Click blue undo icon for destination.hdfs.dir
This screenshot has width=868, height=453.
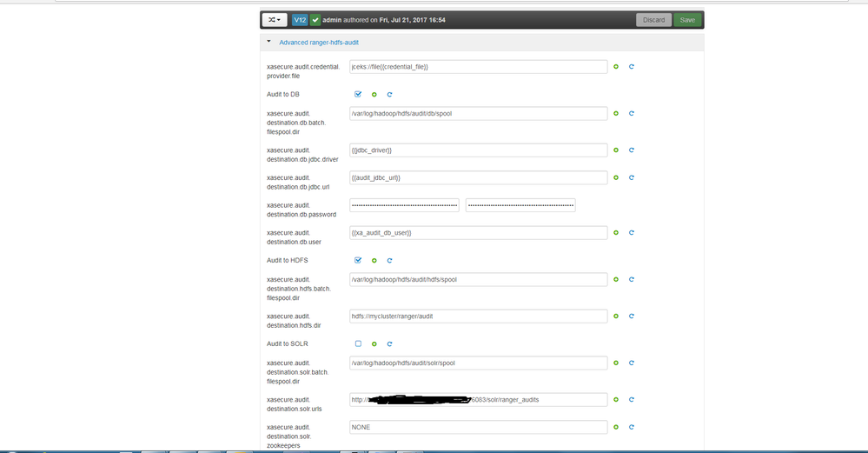(631, 316)
